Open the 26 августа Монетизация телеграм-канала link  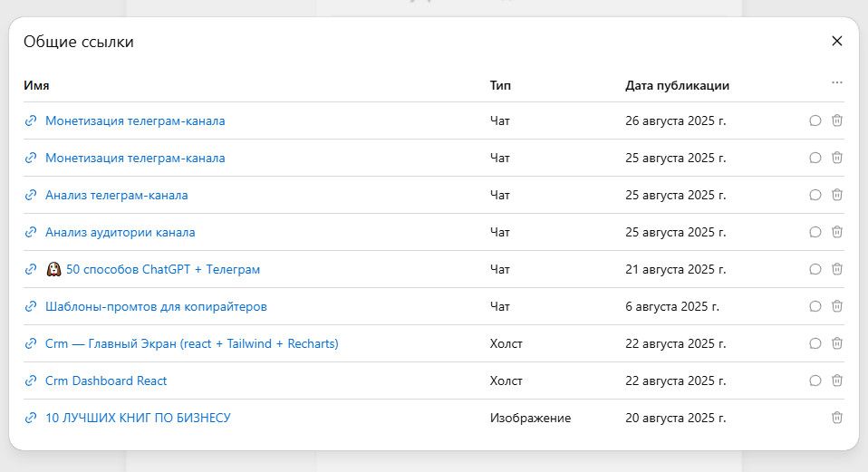click(135, 120)
